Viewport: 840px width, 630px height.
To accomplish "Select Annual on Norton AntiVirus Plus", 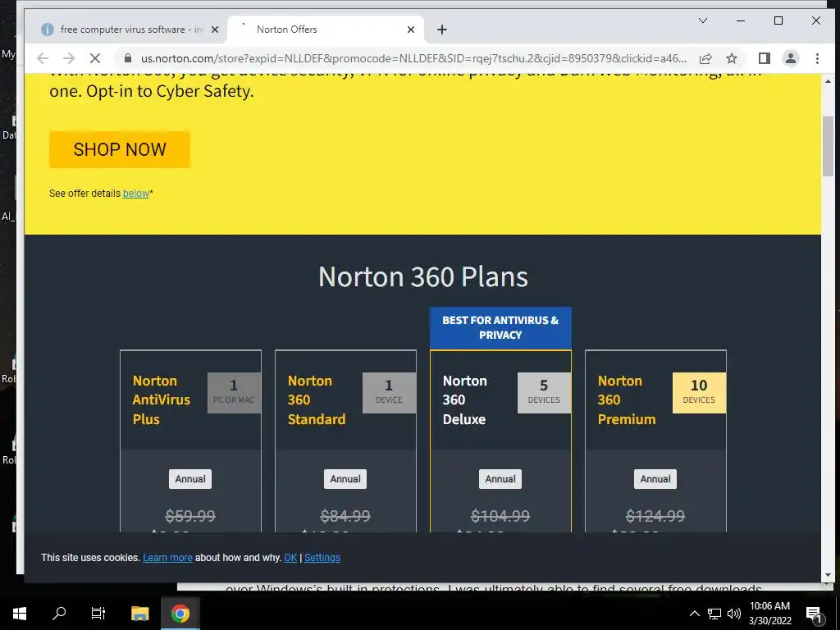I will click(190, 479).
